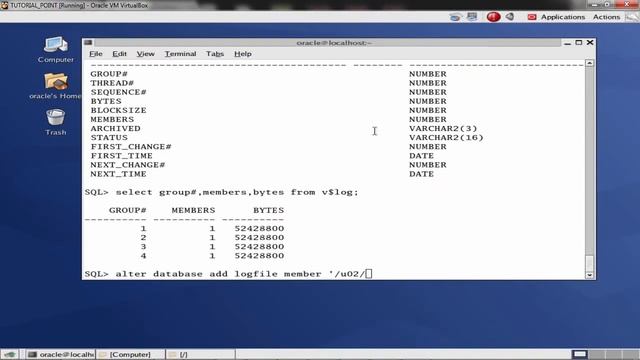Image resolution: width=640 pixels, height=360 pixels.
Task: Click the show desktop icon in bottom panel
Action: 9,354
